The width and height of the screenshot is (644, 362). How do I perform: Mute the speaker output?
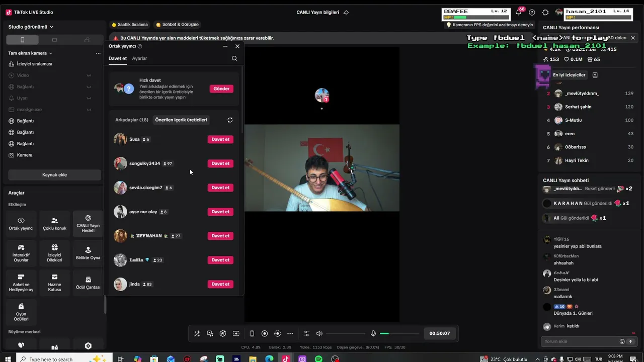319,333
